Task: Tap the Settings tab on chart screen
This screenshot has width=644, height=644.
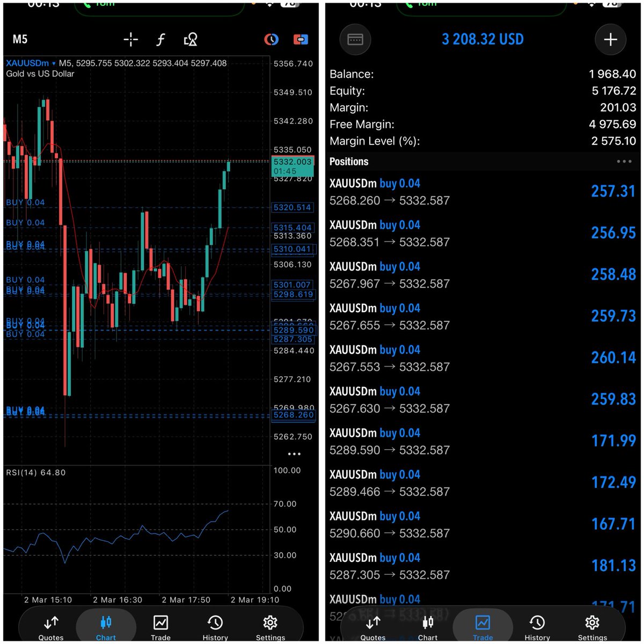Action: pos(270,628)
